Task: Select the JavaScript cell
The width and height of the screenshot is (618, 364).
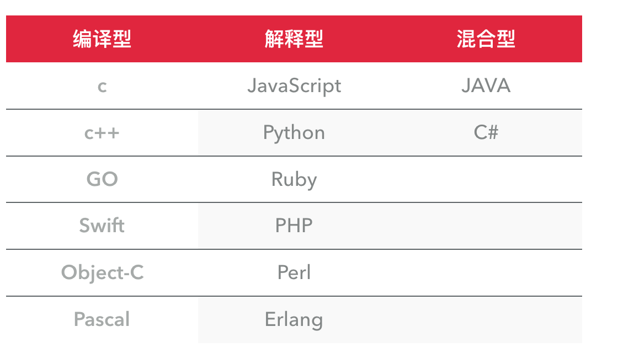Action: tap(294, 86)
